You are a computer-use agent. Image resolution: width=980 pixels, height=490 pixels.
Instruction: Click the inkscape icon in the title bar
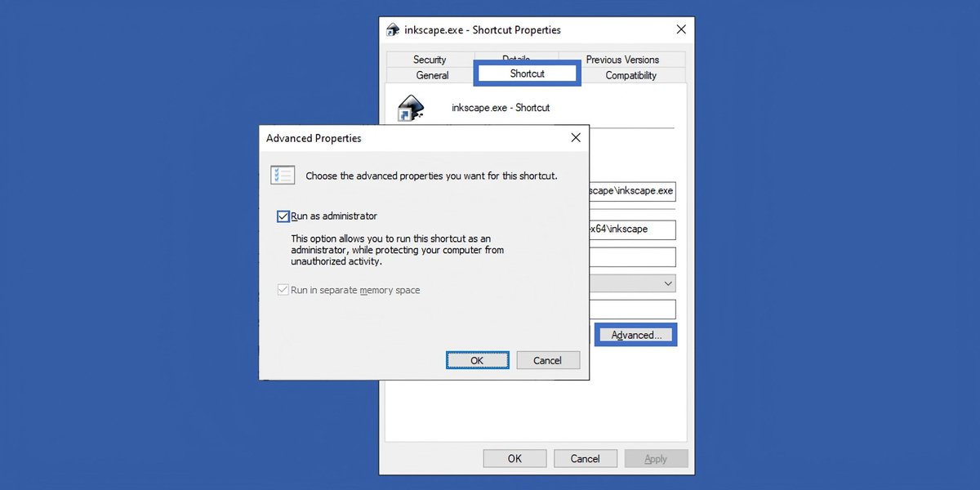[x=393, y=29]
